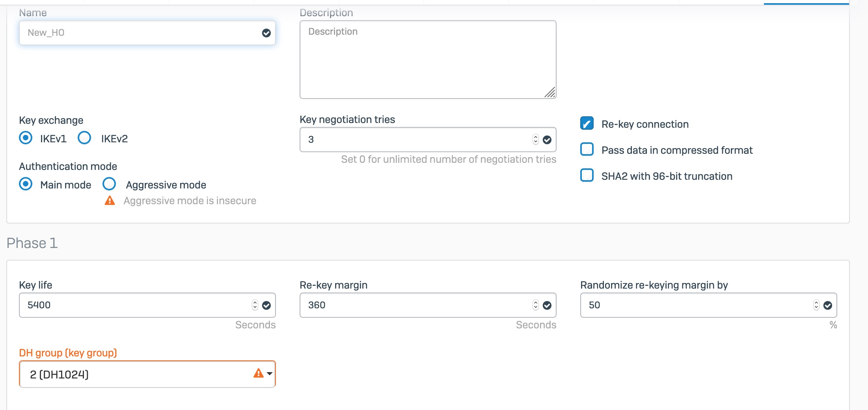The image size is (868, 410).
Task: Select Aggressive mode authentication
Action: [x=109, y=184]
